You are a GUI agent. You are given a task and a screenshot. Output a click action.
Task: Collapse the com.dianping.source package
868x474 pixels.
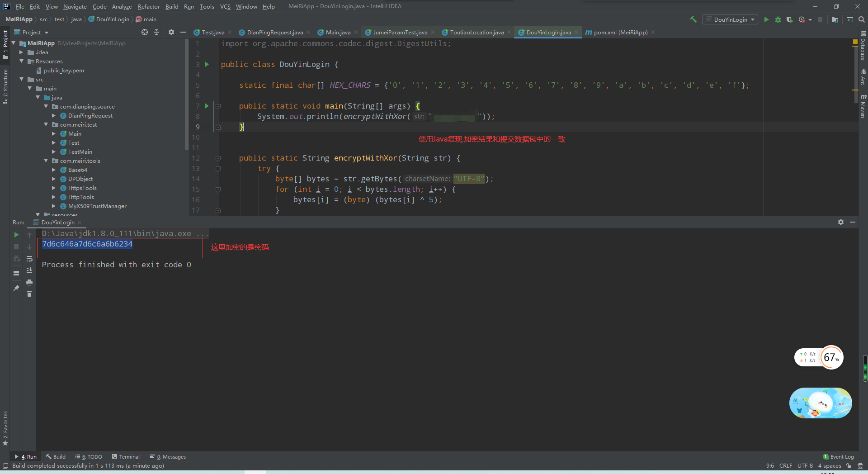(x=46, y=106)
